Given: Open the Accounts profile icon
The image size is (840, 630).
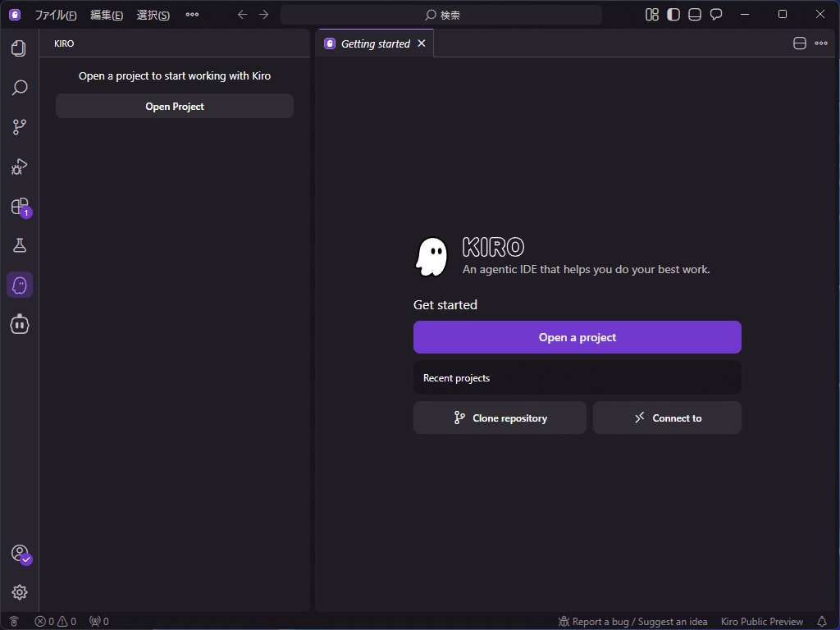Looking at the screenshot, I should coord(20,554).
